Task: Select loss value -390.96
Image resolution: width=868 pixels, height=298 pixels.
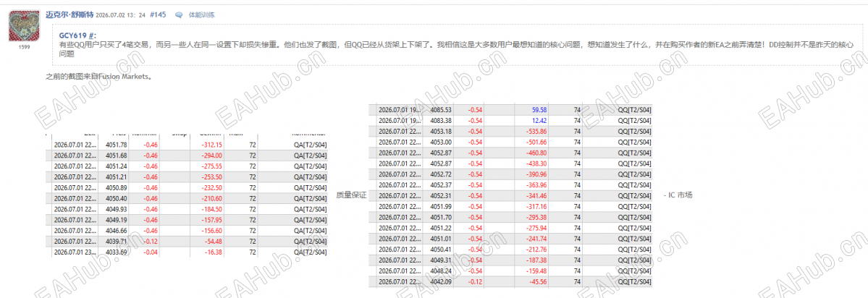Action: coord(535,174)
